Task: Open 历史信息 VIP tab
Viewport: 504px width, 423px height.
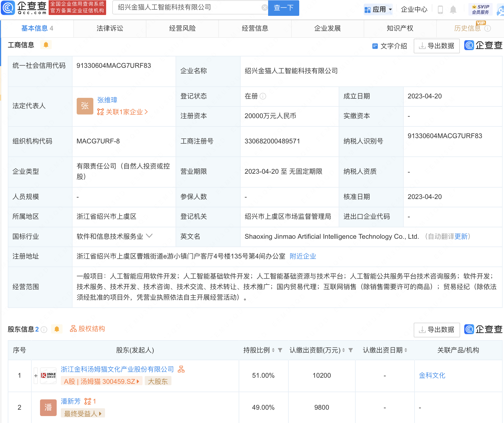Action: pos(467,28)
